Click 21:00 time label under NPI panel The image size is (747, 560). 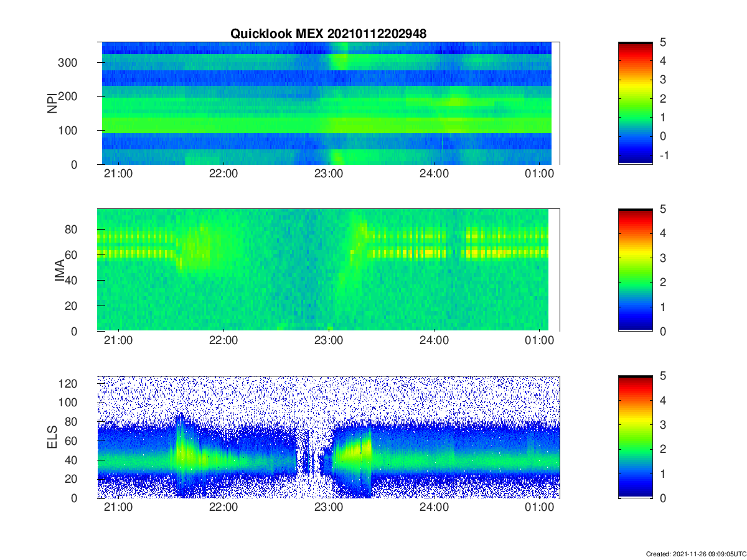tap(118, 175)
